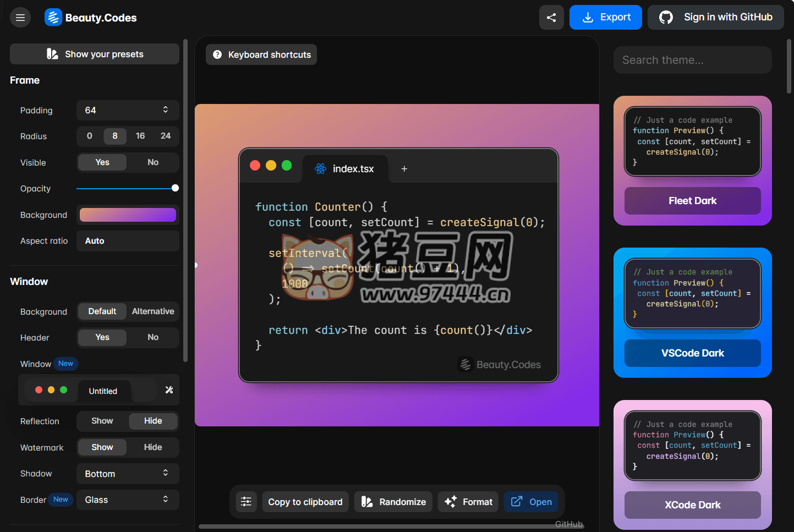Image resolution: width=794 pixels, height=532 pixels.
Task: Open the editor settings sliders icon
Action: pos(246,502)
